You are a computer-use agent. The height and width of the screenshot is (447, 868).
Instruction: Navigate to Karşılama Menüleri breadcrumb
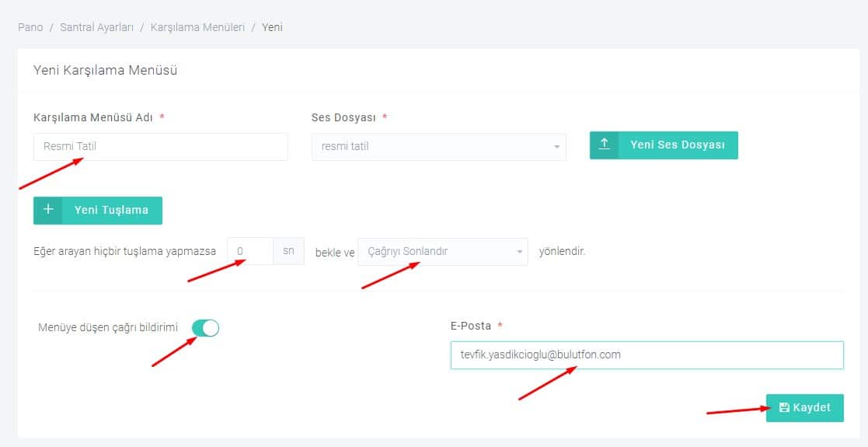click(x=197, y=27)
